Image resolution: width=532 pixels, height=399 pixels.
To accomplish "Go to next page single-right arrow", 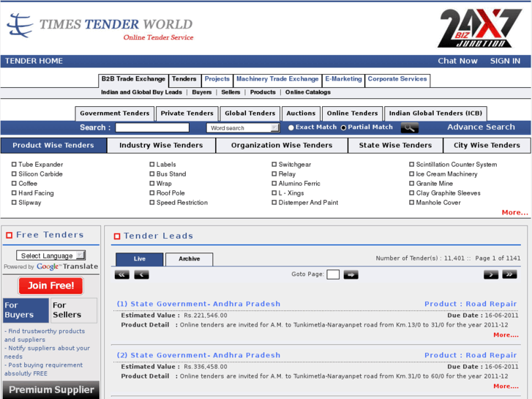I will 490,275.
